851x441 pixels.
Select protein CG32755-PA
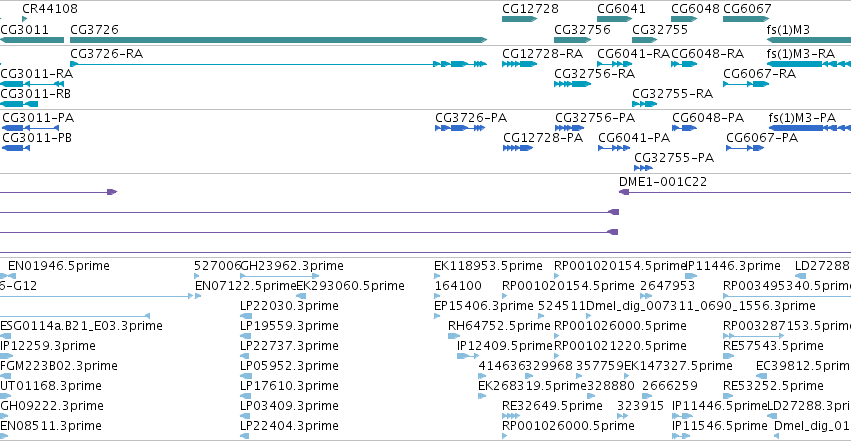[674, 158]
